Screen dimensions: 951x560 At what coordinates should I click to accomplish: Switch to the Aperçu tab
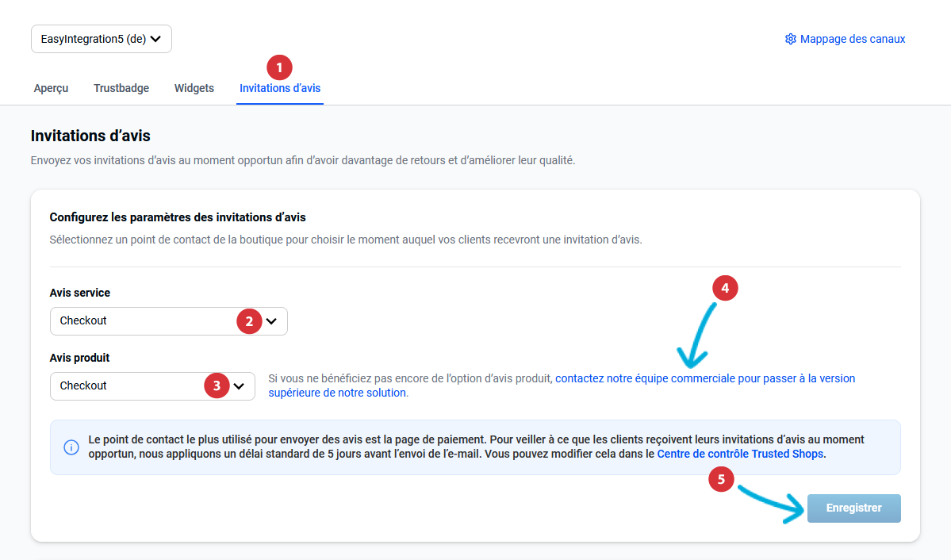51,88
